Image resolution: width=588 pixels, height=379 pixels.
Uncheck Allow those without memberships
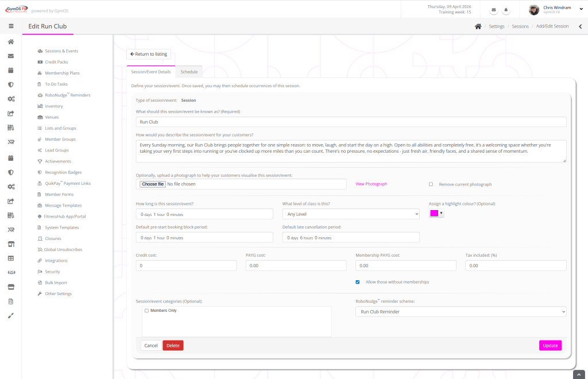358,282
